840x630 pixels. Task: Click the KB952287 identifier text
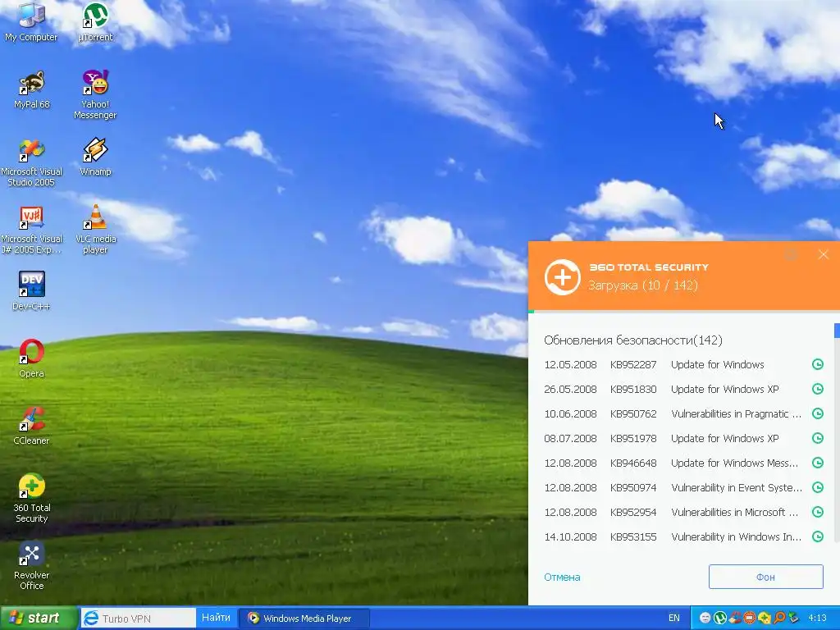[x=633, y=364]
